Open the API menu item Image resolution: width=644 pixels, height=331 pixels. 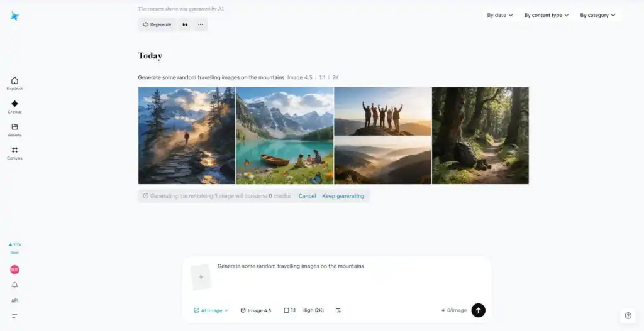pos(14,301)
